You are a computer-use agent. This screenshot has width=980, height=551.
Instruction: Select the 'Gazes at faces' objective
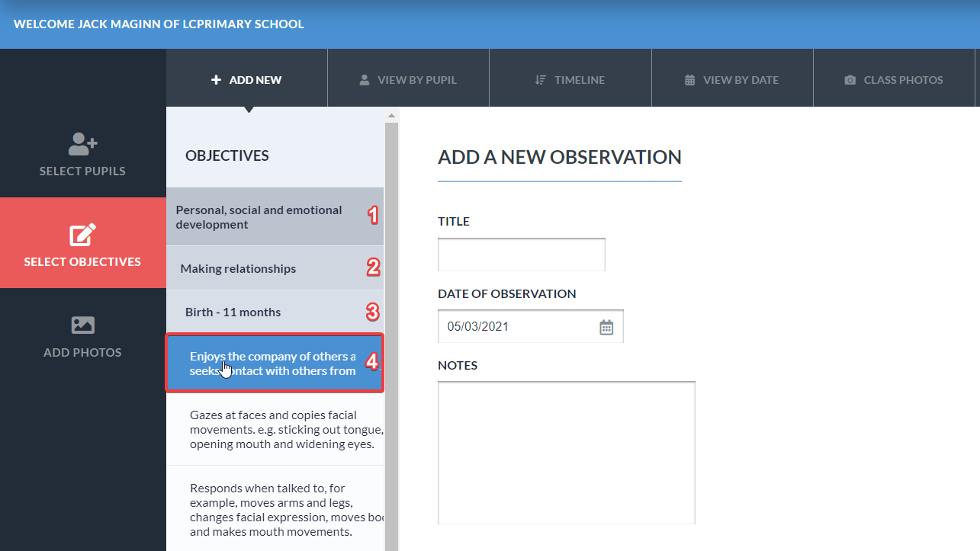point(275,430)
